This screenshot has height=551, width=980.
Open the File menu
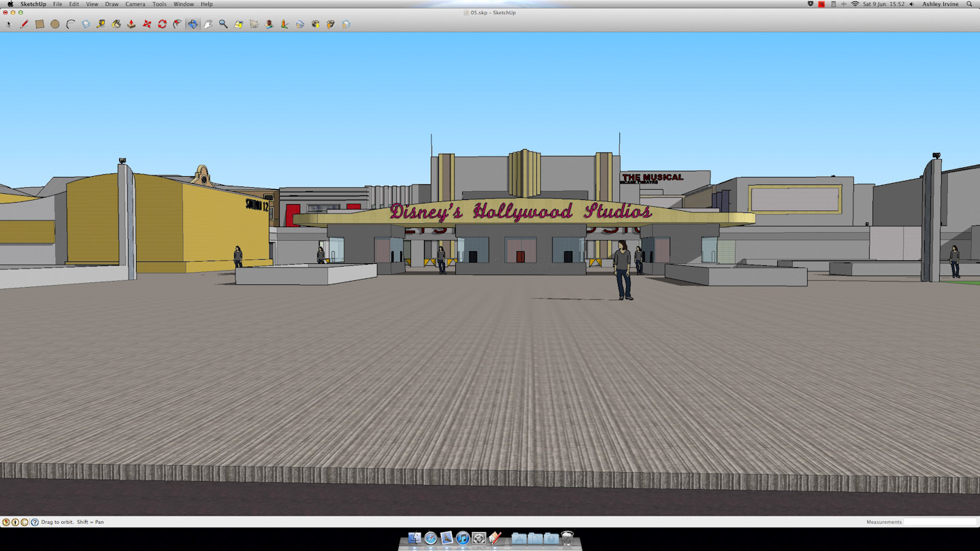point(57,4)
